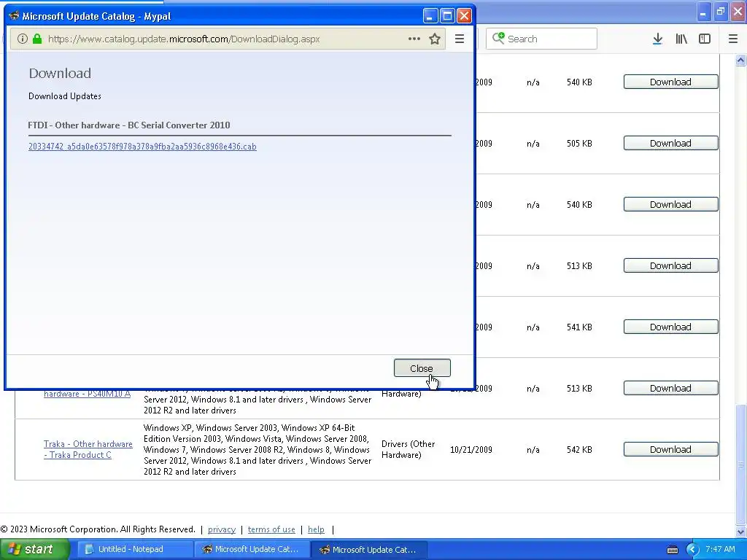Switch to Untitled - Notepad taskbar item
The image size is (747, 560).
tap(135, 550)
